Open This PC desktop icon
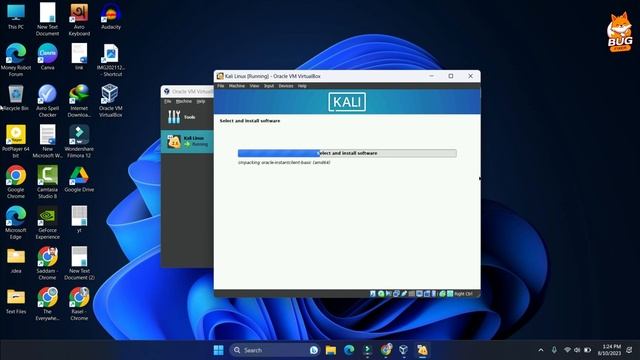This screenshot has width=640, height=360. (x=16, y=17)
